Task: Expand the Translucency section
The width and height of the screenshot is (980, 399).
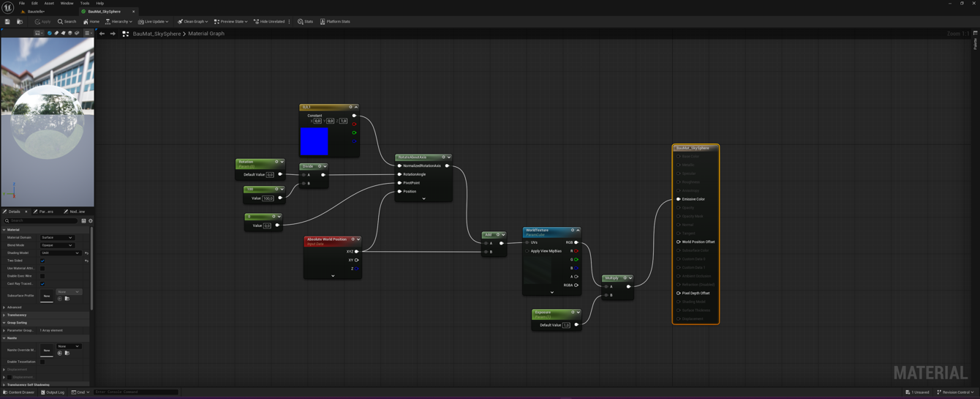Action: click(x=16, y=315)
